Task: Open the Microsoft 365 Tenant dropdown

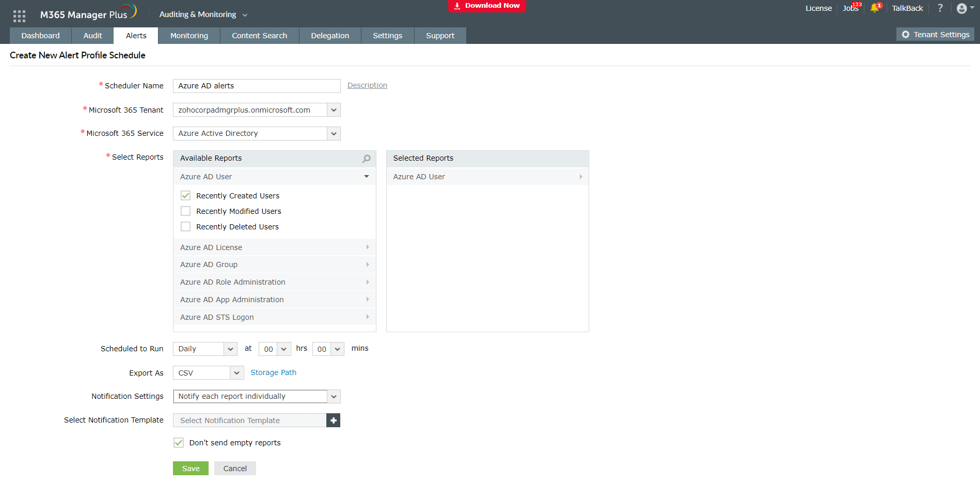Action: pos(257,110)
